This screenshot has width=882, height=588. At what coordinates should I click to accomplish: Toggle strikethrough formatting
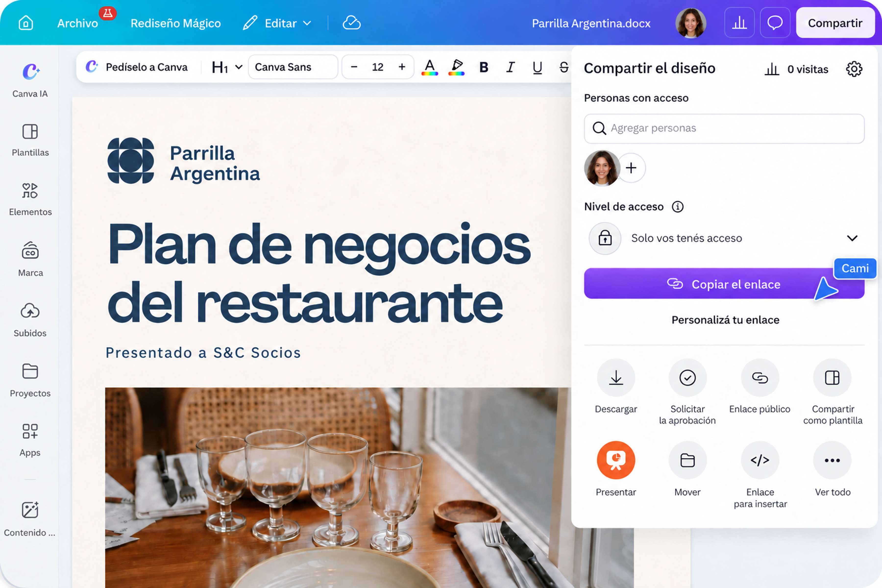(x=564, y=67)
